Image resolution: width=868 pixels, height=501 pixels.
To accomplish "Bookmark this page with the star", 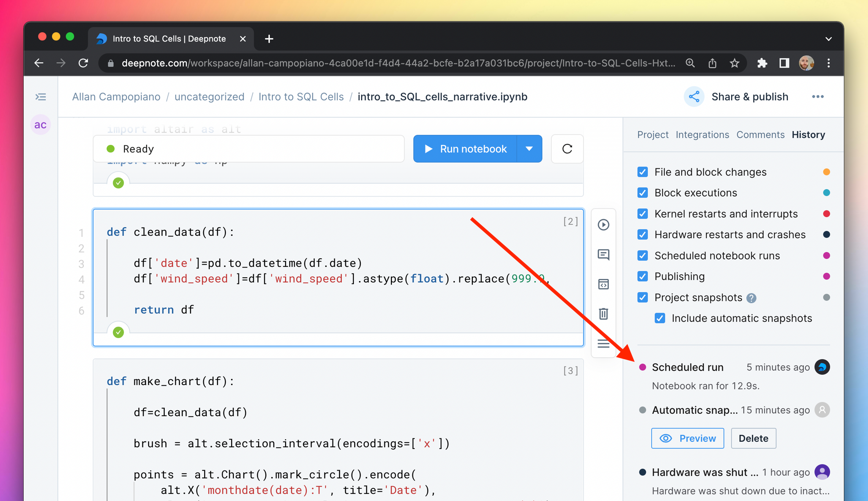I will [x=734, y=63].
